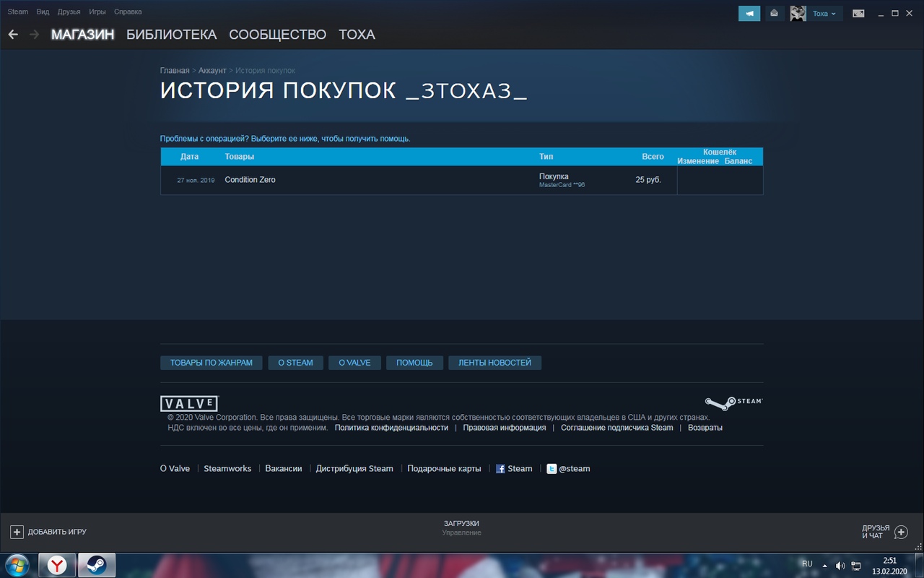Switch to the БИБЛИОТЕКА tab
924x578 pixels.
click(171, 35)
